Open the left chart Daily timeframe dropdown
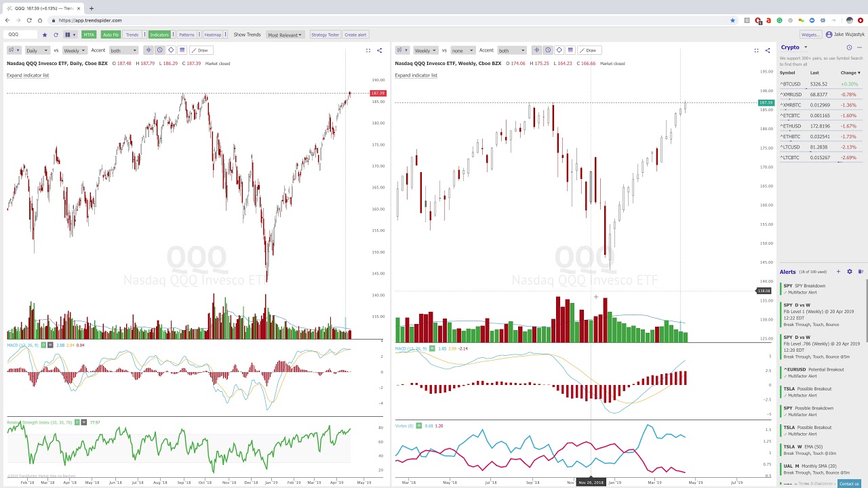Screen dimensions: 868x488 (37, 50)
